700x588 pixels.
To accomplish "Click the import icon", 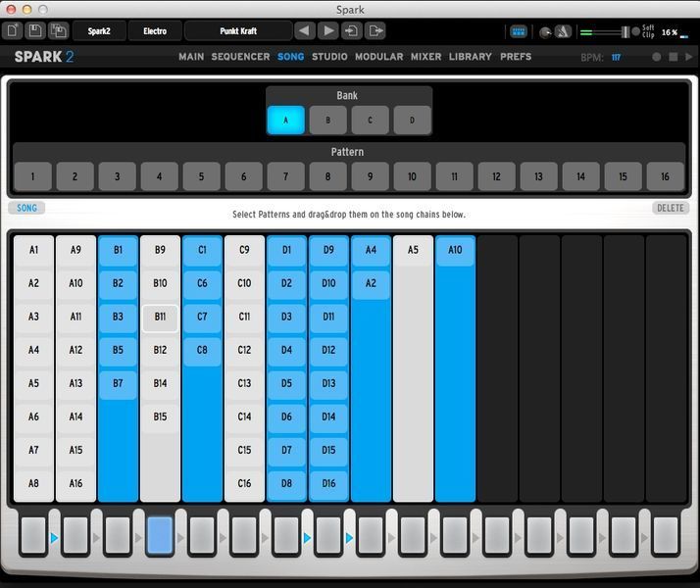I will pos(352,31).
